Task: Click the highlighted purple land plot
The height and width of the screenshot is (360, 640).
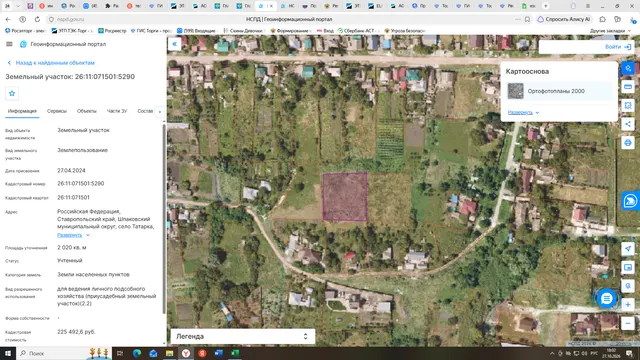Action: [x=345, y=197]
